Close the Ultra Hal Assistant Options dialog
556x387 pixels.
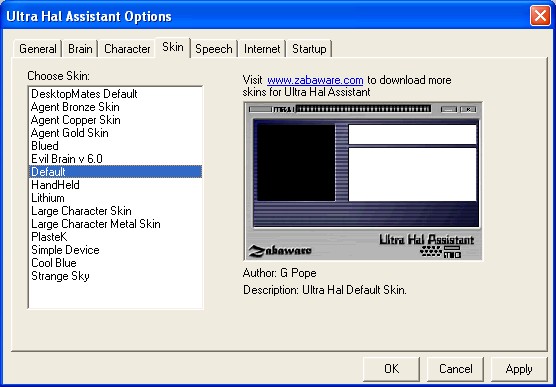[x=540, y=16]
